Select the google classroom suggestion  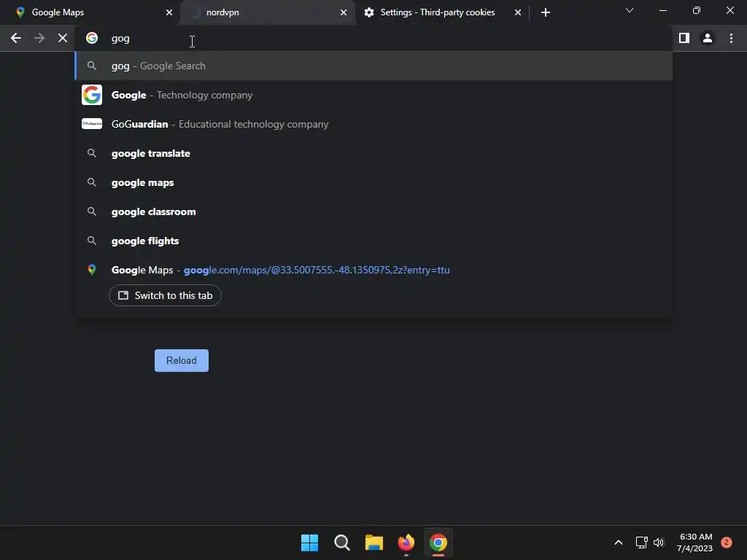point(374,211)
